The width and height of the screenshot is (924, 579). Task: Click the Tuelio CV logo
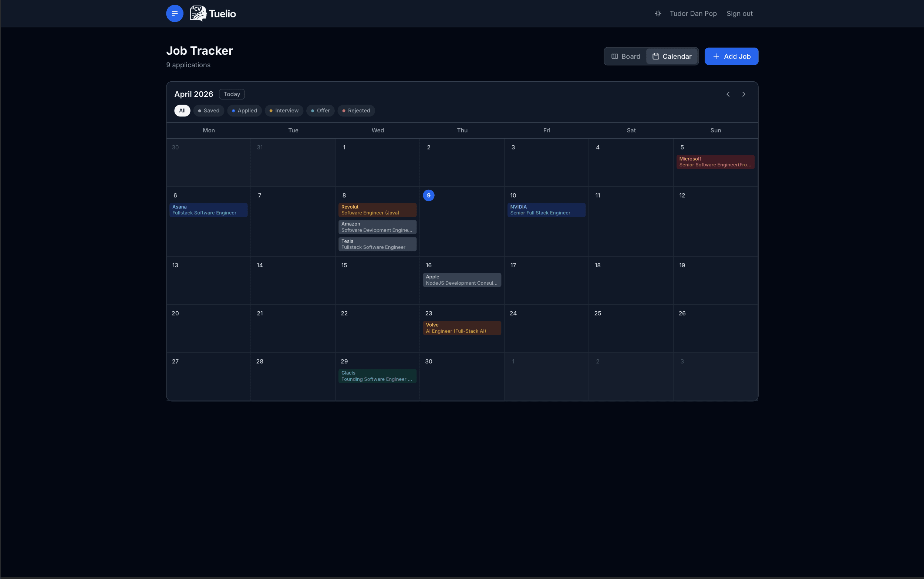pos(198,13)
